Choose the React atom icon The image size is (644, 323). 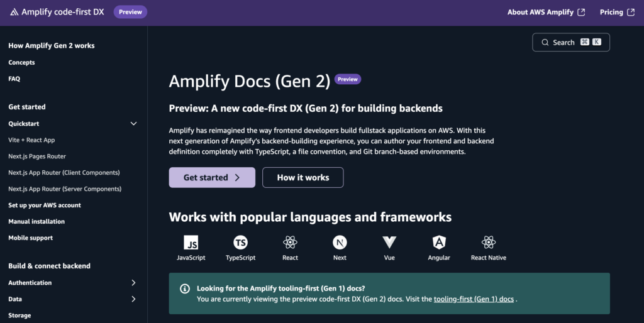(290, 243)
